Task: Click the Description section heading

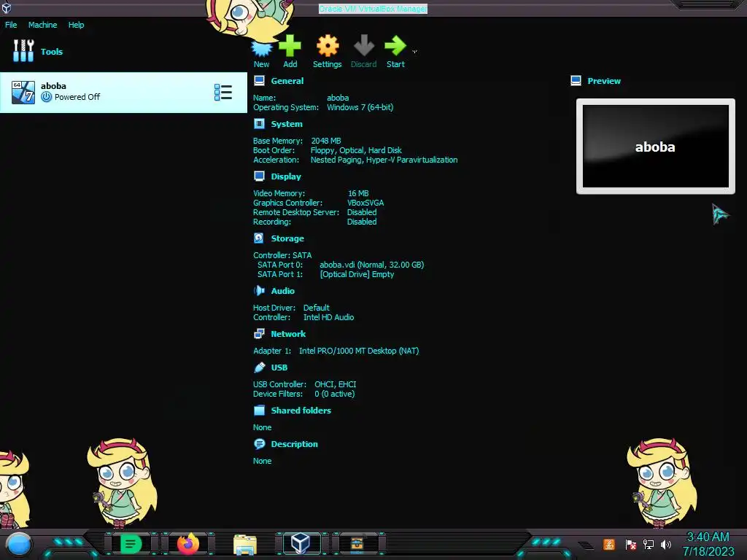Action: [x=295, y=444]
